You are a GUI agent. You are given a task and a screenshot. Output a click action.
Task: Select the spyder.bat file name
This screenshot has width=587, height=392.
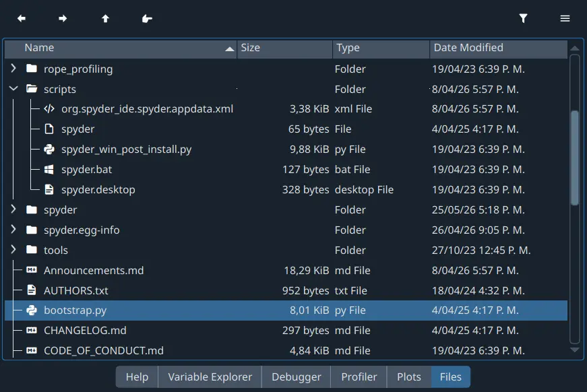86,170
